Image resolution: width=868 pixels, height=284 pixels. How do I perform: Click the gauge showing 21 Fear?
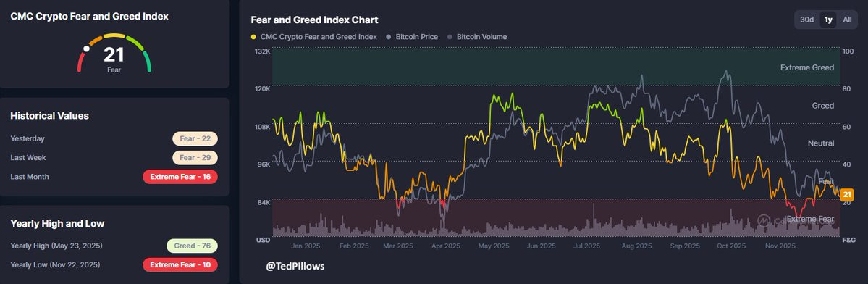click(x=114, y=53)
